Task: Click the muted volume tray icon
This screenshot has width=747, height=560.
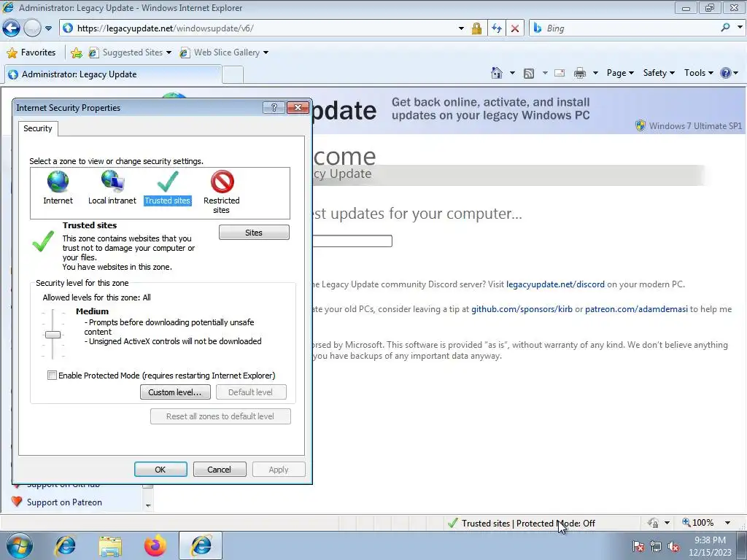Action: tap(673, 547)
